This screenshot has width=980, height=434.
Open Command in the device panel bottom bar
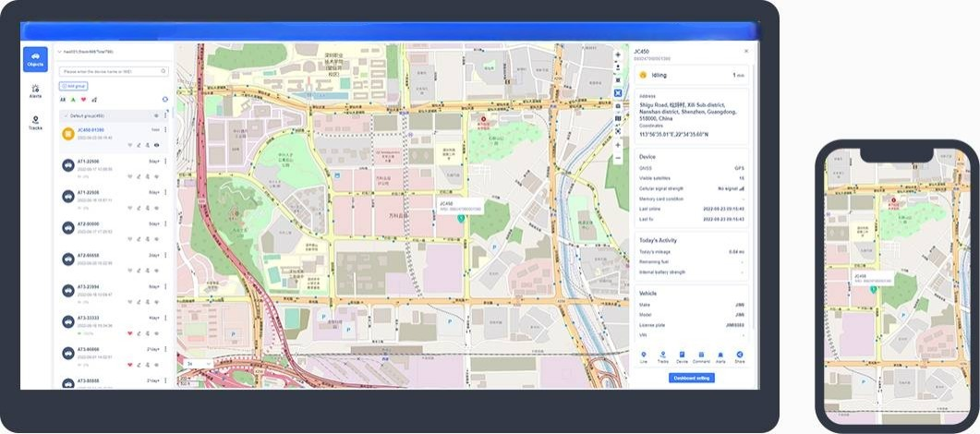coord(701,356)
